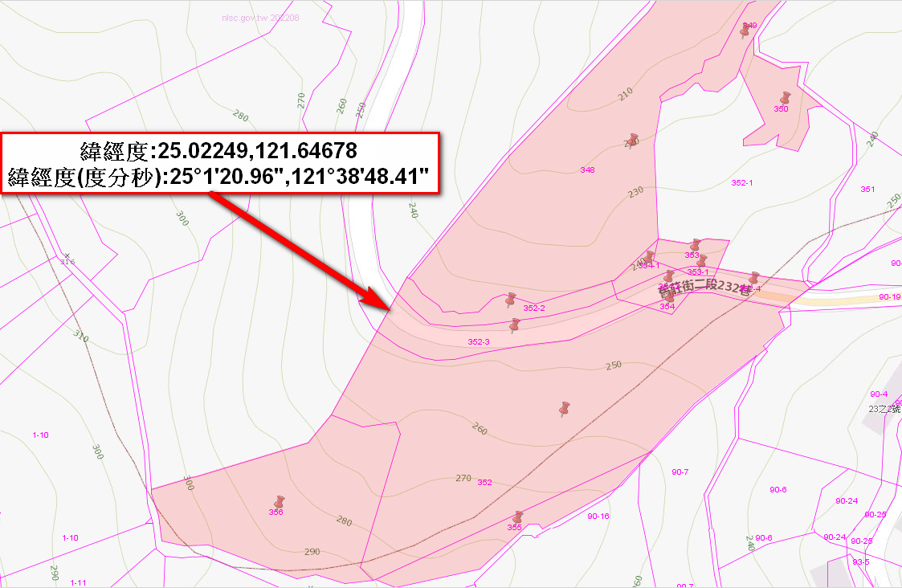Viewport: 902px width, 588px height.
Task: Select the parcel number label 354
Action: click(667, 307)
